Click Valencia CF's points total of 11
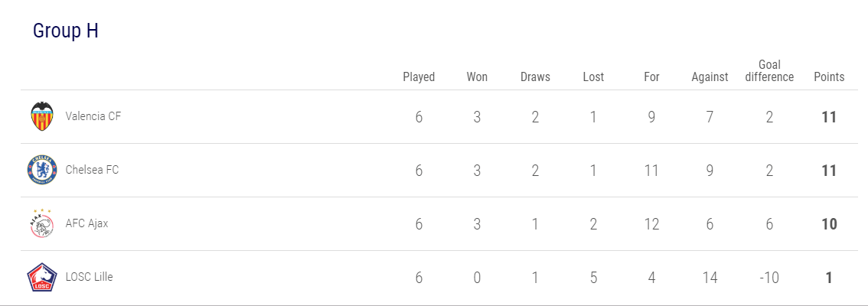 point(829,117)
